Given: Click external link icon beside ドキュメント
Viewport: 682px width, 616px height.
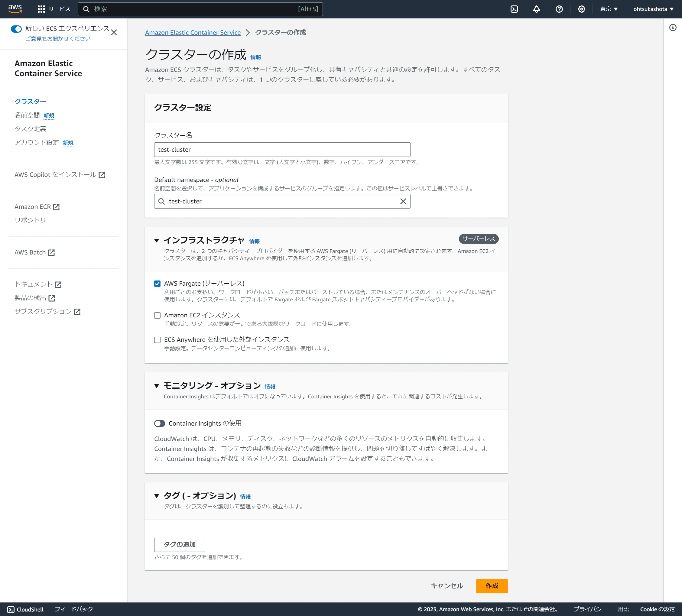Looking at the screenshot, I should point(58,284).
